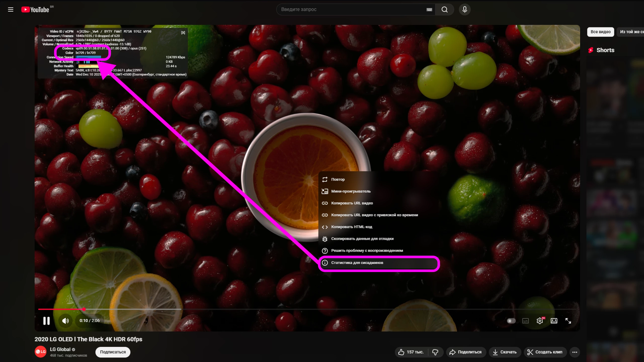Toggle subtitles button
This screenshot has height=362, width=644.
click(x=526, y=321)
